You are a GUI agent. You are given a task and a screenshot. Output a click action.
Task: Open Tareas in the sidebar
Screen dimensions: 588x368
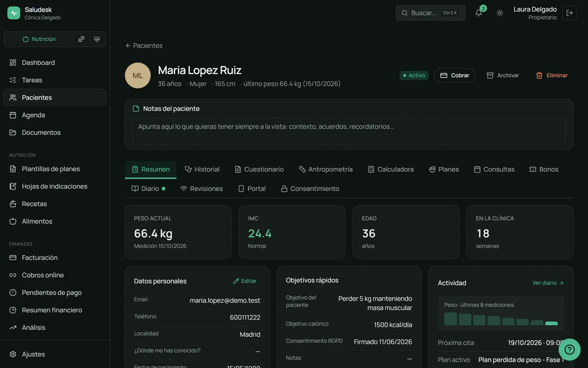[x=55, y=80]
